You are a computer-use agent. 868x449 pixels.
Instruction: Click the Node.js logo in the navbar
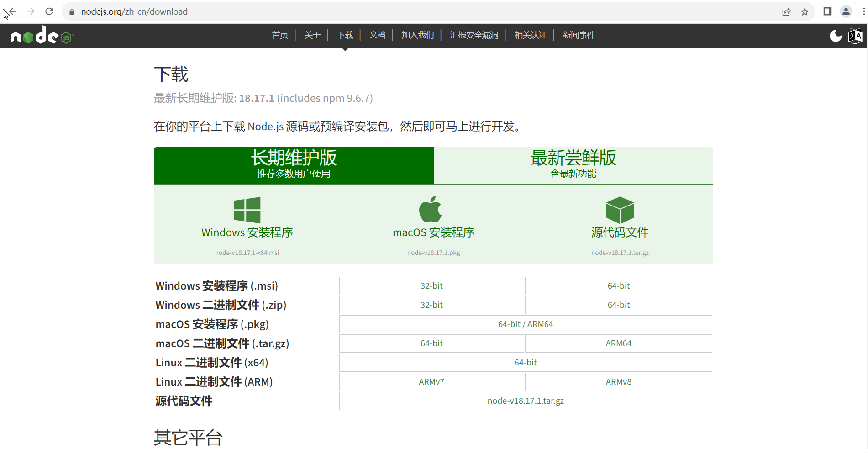[x=40, y=36]
